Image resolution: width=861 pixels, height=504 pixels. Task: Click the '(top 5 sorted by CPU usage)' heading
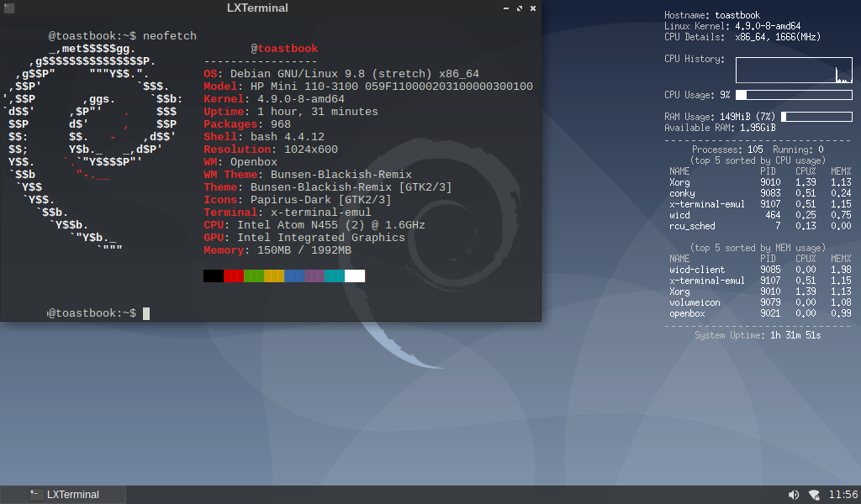point(758,160)
